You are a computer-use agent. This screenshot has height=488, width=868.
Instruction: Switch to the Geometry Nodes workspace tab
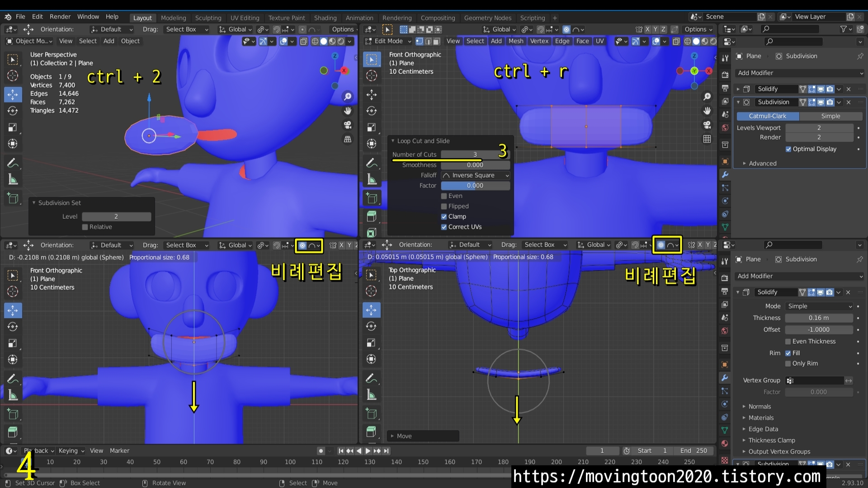point(487,18)
